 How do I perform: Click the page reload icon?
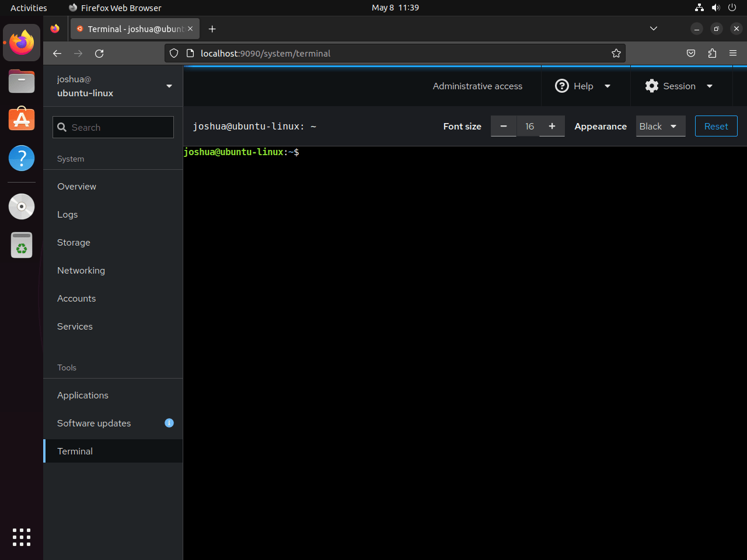(x=99, y=53)
